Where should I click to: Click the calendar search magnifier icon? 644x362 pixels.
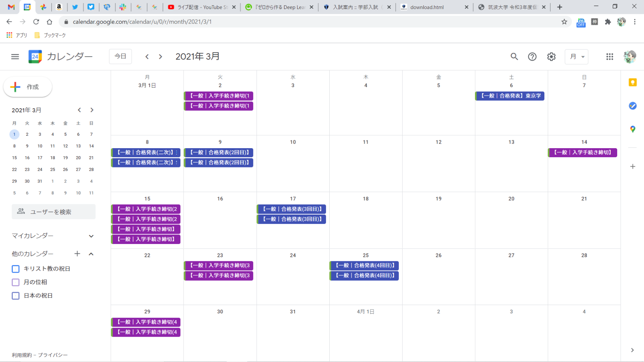pos(514,57)
